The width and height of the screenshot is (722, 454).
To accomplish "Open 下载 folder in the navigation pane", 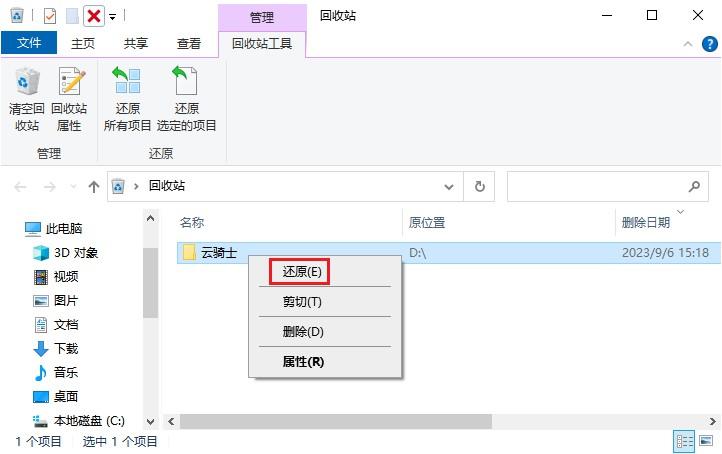I will [x=56, y=349].
